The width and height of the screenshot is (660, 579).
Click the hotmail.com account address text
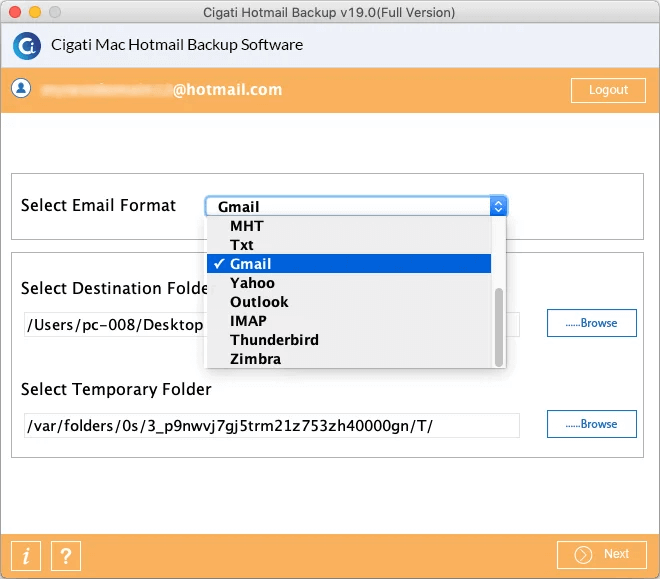coord(162,90)
